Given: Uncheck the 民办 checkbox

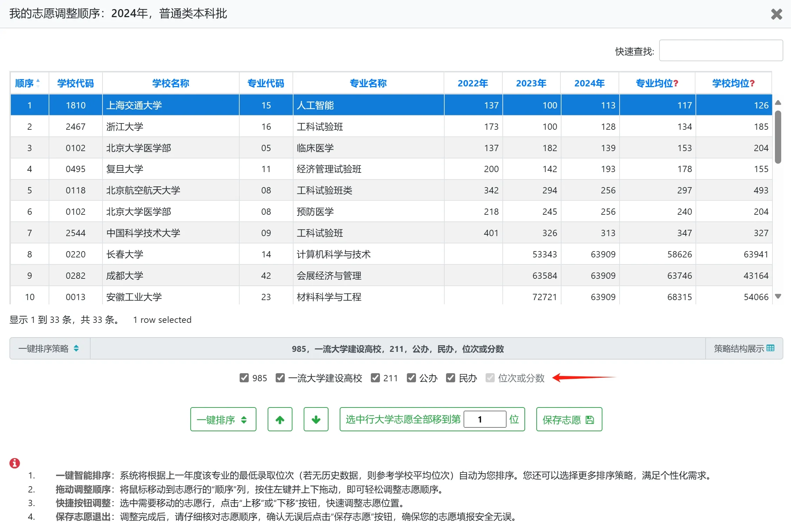Looking at the screenshot, I should 450,378.
